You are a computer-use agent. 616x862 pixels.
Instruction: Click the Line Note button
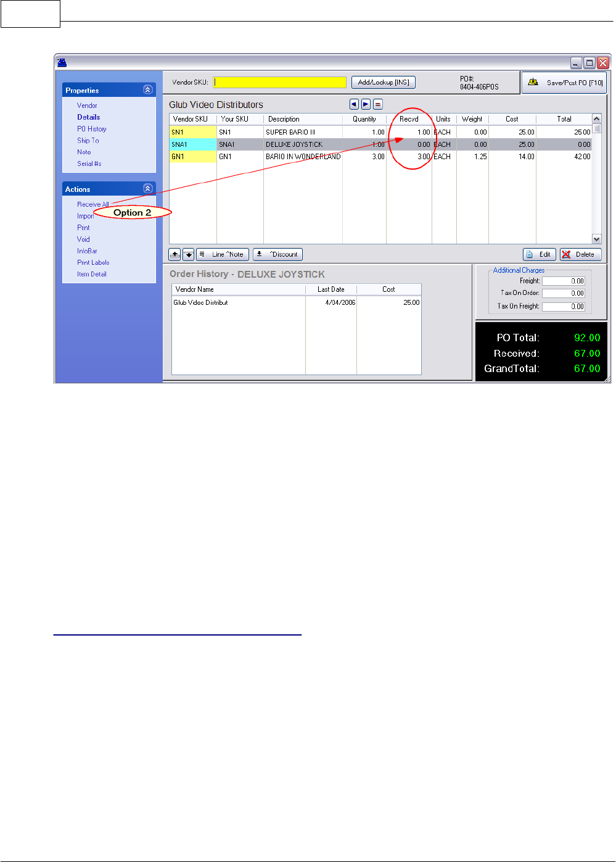tap(223, 254)
